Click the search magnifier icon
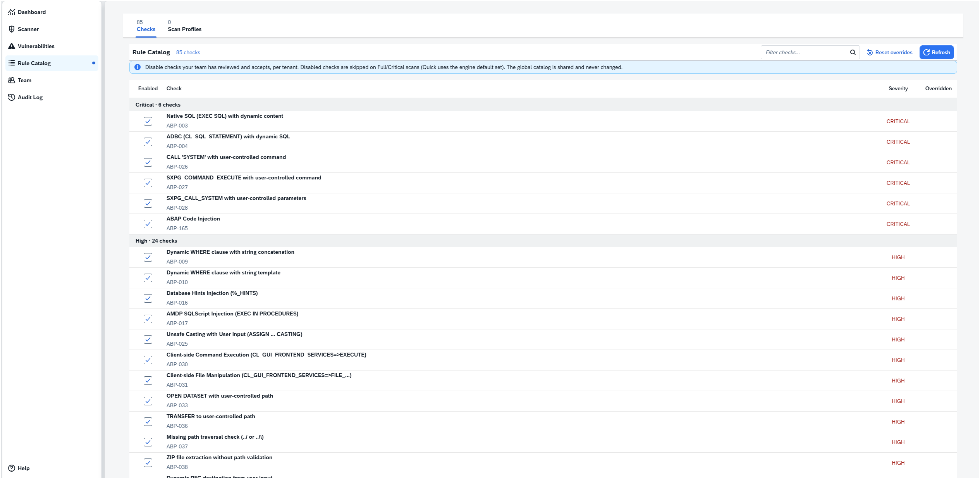This screenshot has height=479, width=980. click(x=853, y=52)
